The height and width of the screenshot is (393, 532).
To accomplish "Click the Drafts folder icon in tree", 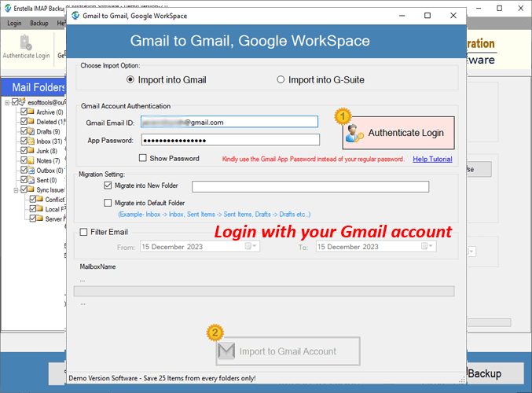I will [31, 131].
